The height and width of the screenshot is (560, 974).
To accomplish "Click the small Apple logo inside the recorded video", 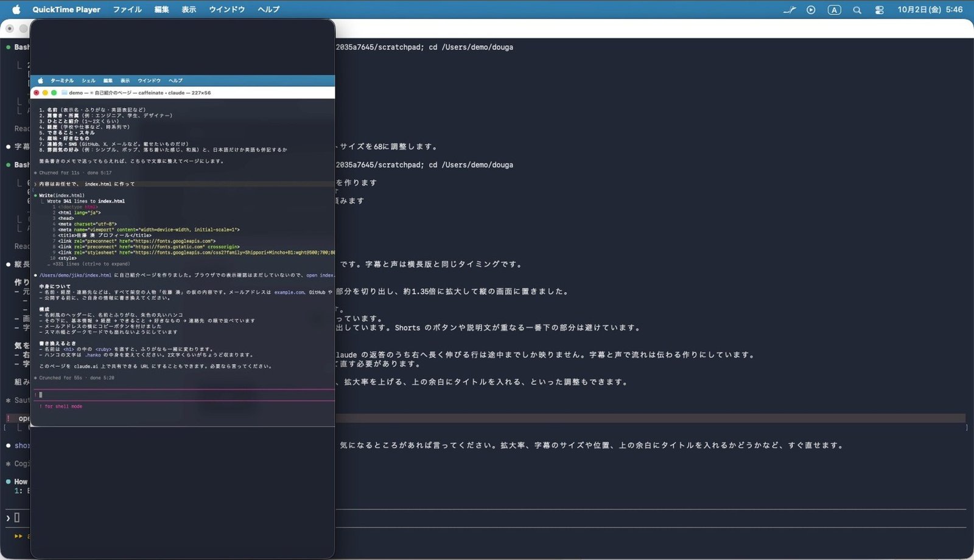I will (41, 80).
